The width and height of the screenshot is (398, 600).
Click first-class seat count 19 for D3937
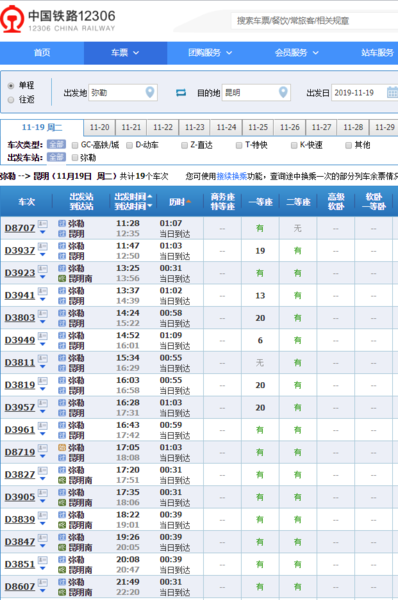[x=260, y=251]
